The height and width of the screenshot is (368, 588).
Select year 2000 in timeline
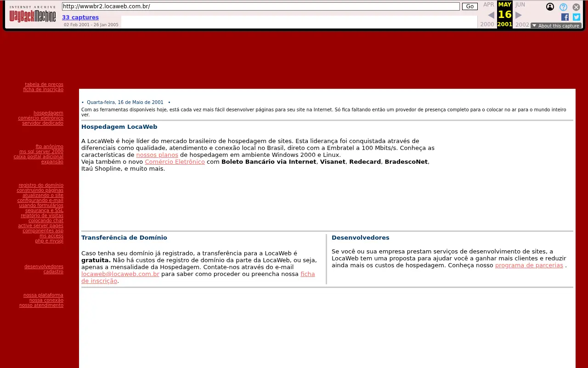tap(487, 24)
